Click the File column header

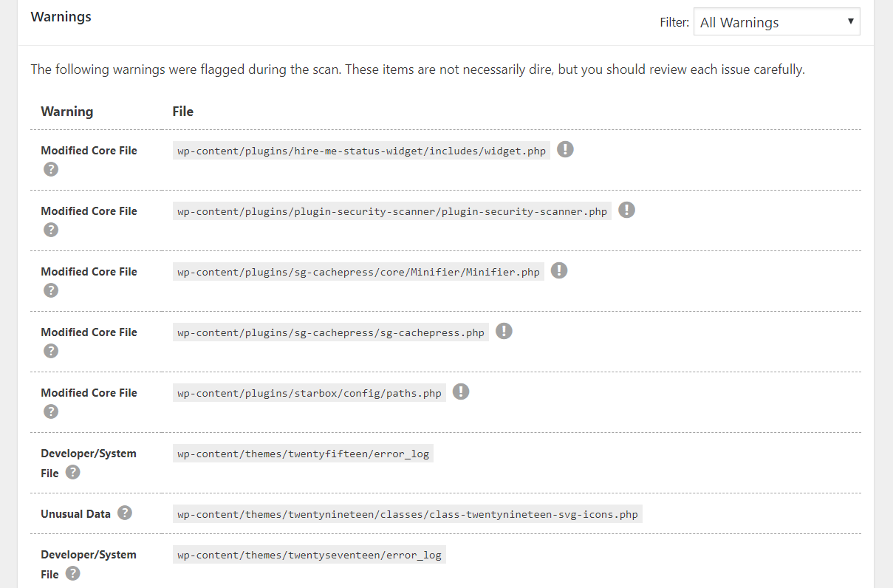click(x=183, y=112)
